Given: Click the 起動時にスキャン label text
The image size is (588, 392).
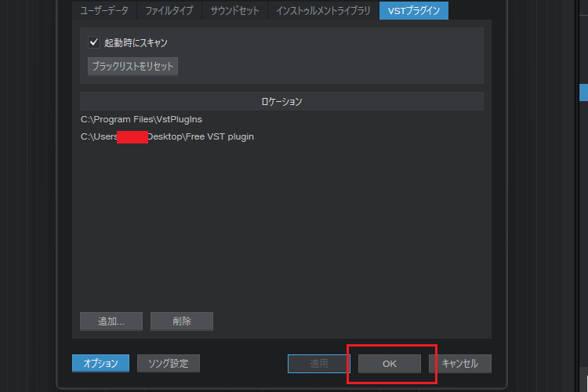Looking at the screenshot, I should click(136, 42).
